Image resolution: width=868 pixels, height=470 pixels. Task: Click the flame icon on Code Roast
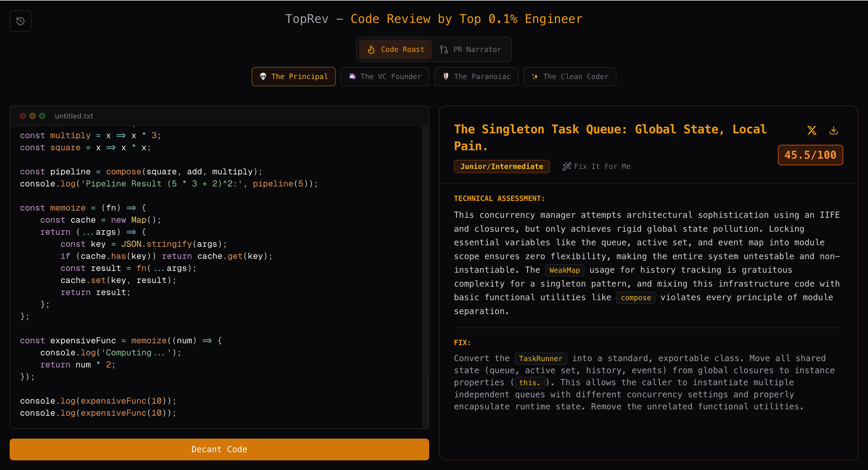371,49
